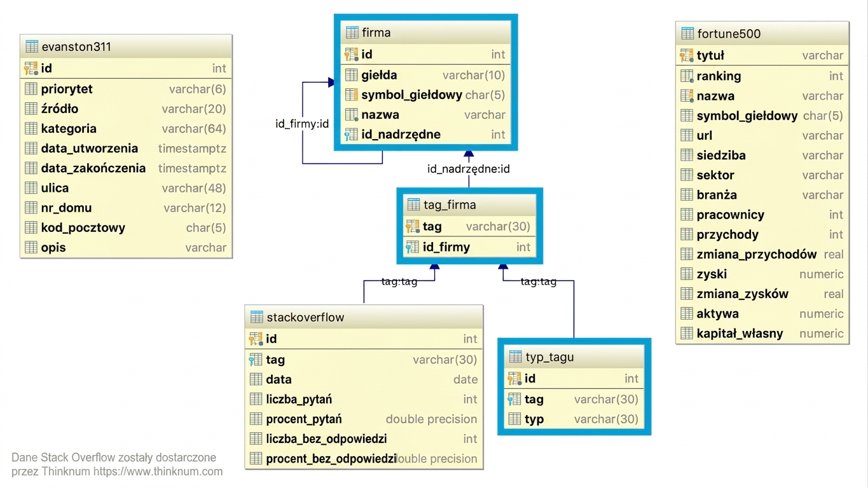Click column icon next to giełda

(352, 75)
